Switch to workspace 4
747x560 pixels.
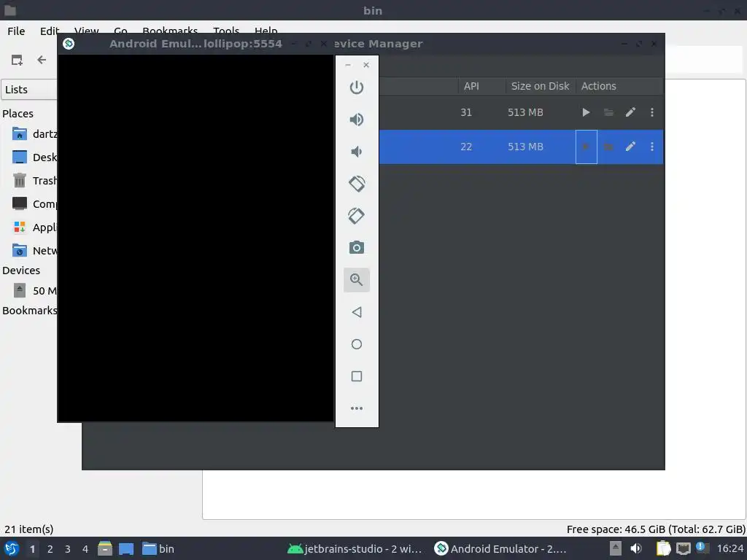click(x=85, y=549)
